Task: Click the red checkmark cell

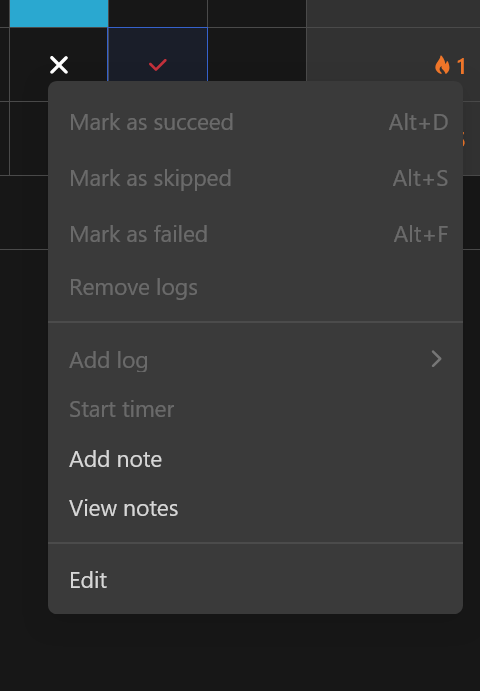Action: click(157, 54)
